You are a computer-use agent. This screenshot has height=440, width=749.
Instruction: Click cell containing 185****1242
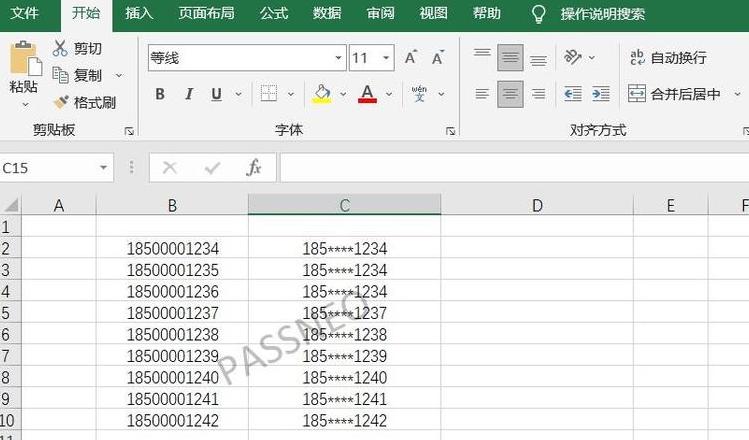[x=344, y=420]
